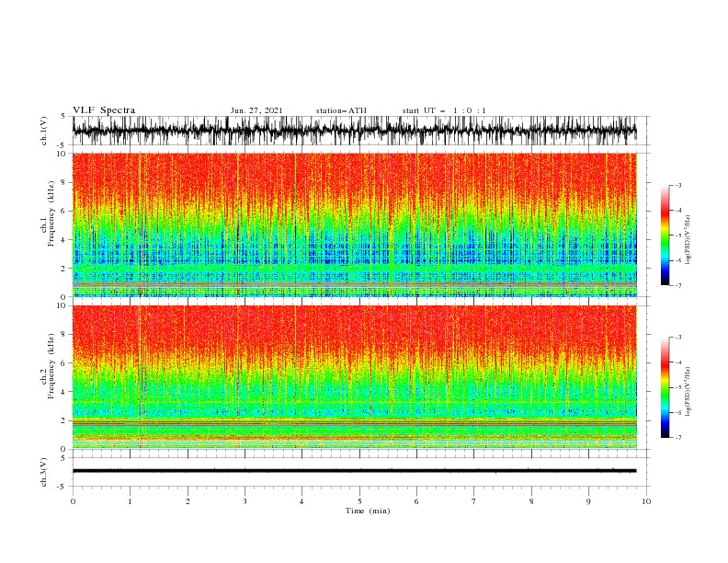Screen dimensions: 728x563
Task: Click the "ch.1(V)" axis label
Action: [x=44, y=131]
